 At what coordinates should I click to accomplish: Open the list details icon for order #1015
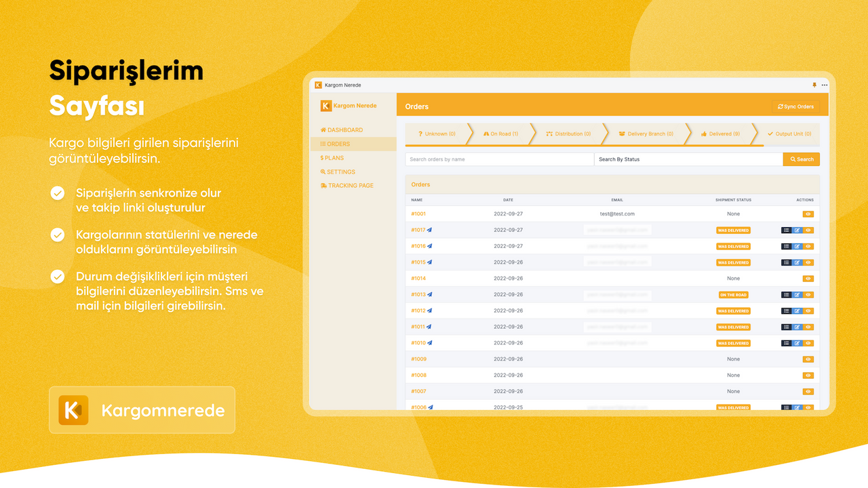coord(787,262)
